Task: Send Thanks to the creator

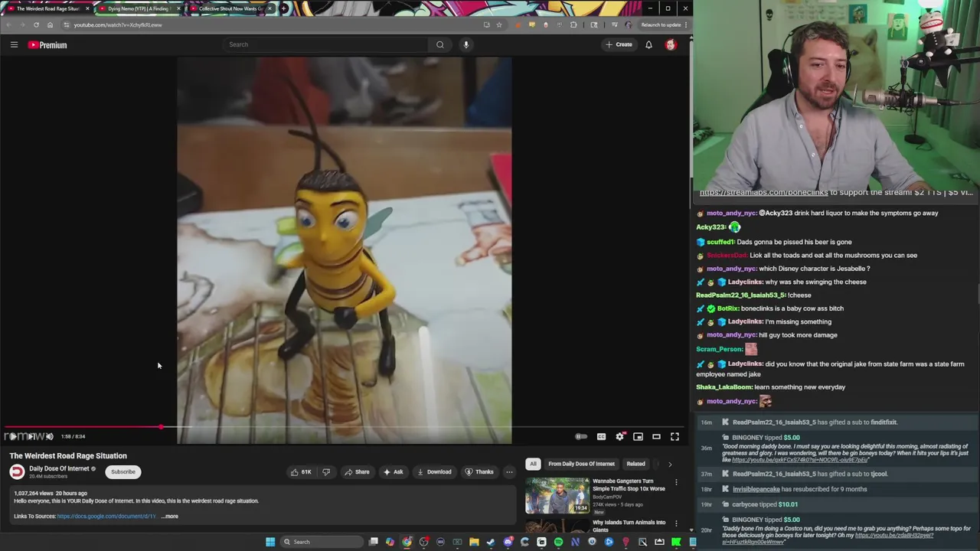Action: tap(479, 472)
